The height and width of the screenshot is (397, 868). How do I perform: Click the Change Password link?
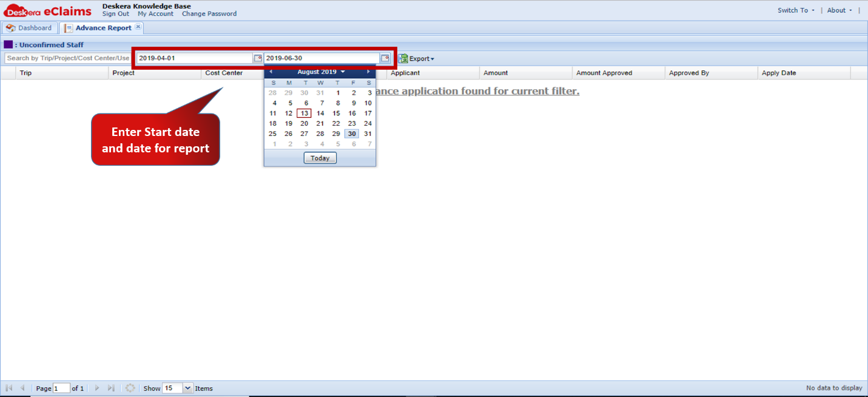pos(209,13)
